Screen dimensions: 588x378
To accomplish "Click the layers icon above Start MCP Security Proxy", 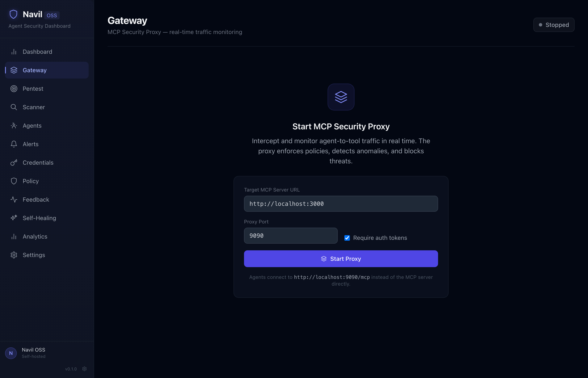I will (341, 97).
